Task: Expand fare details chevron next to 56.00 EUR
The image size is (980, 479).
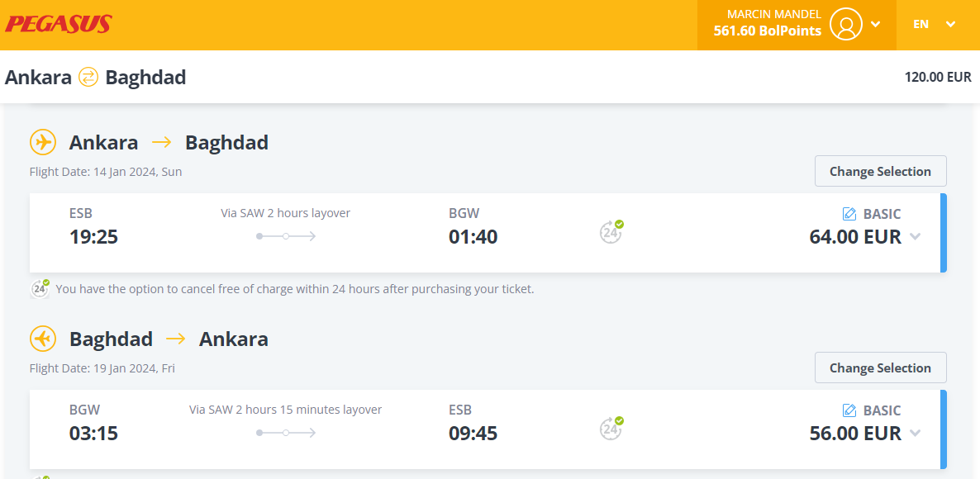Action: coord(915,434)
